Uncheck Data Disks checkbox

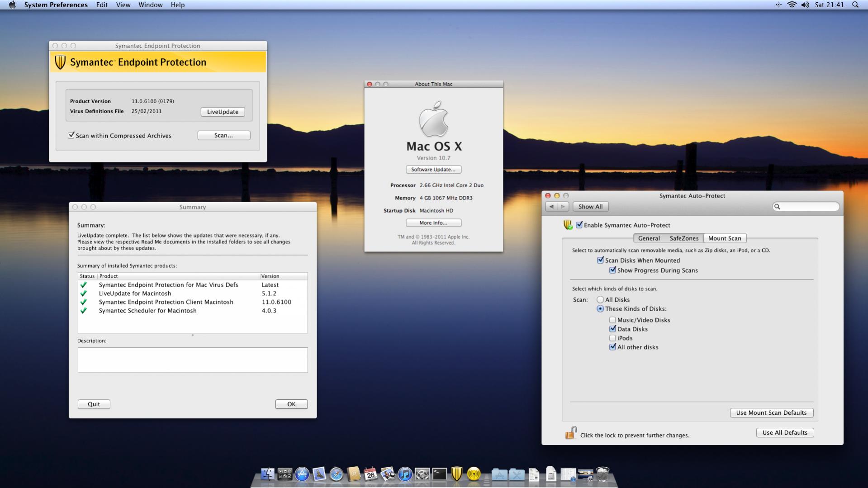[x=612, y=329]
